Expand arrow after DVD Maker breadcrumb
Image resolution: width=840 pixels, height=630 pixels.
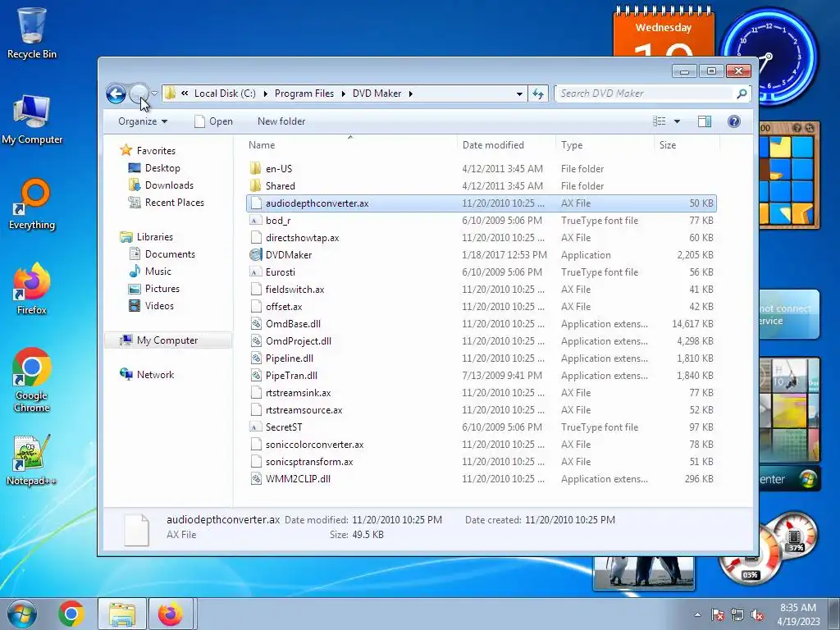point(411,94)
